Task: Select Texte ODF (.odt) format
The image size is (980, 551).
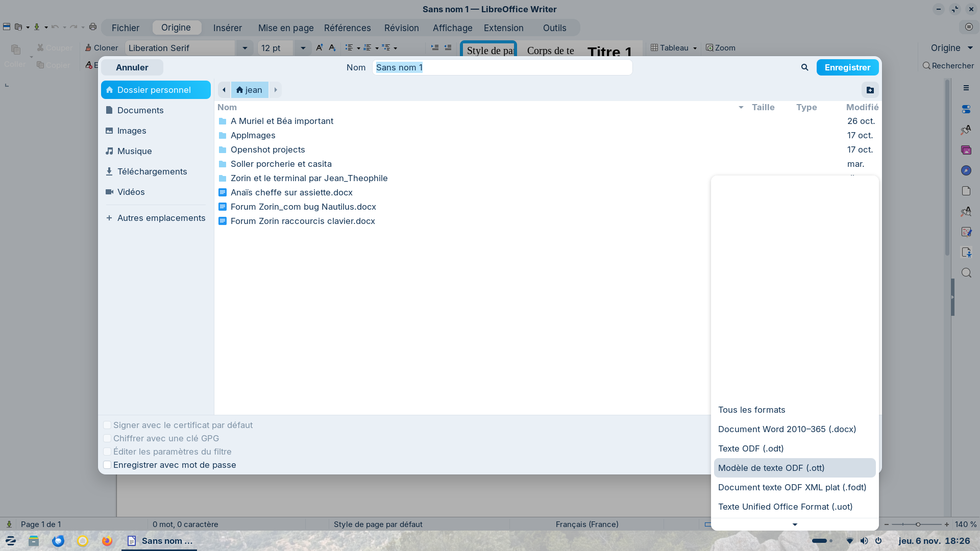Action: 750,448
